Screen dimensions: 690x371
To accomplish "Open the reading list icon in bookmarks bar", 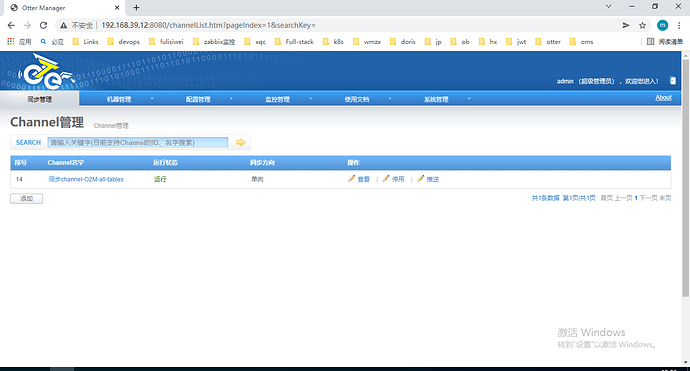I will tap(650, 42).
